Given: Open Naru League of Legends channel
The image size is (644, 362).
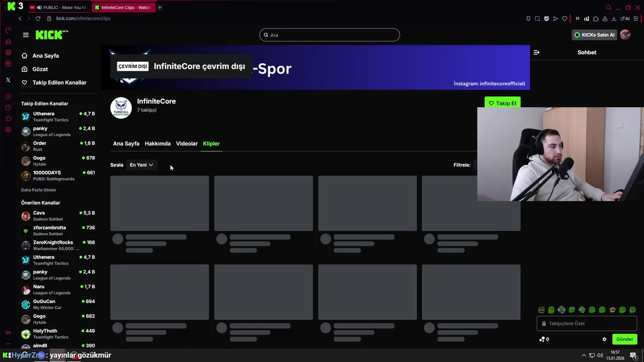Looking at the screenshot, I should pos(58,290).
